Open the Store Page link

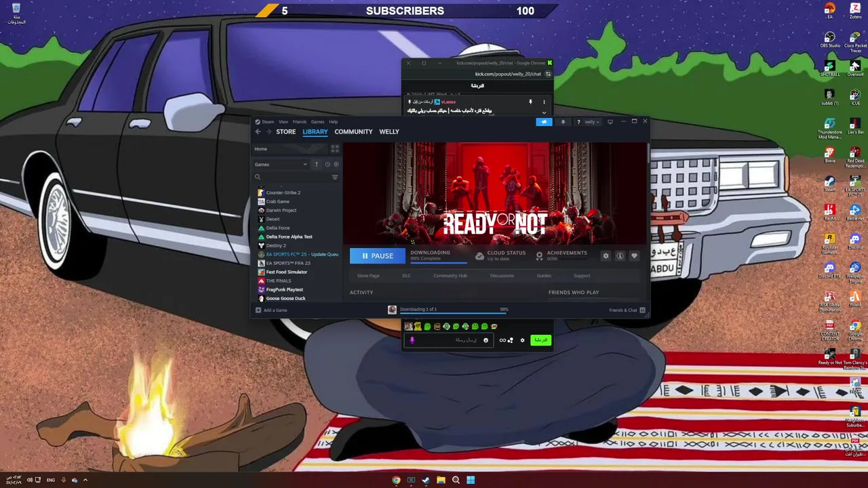click(x=368, y=276)
